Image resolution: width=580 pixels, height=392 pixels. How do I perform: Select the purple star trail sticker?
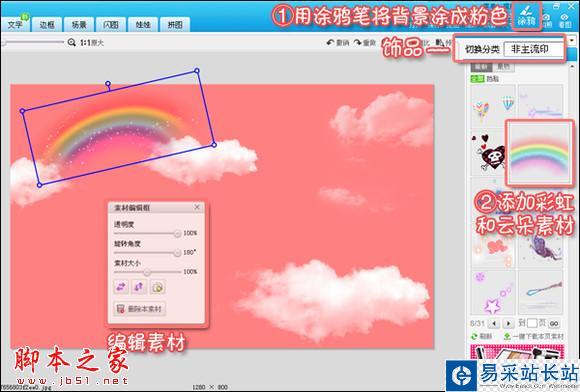coord(493,293)
